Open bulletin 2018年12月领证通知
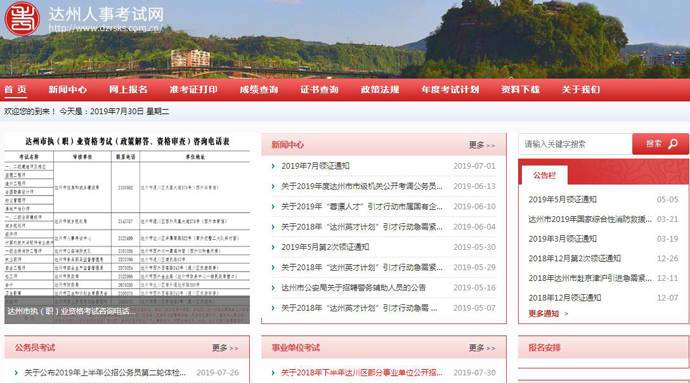This screenshot has height=383, width=690. (565, 298)
